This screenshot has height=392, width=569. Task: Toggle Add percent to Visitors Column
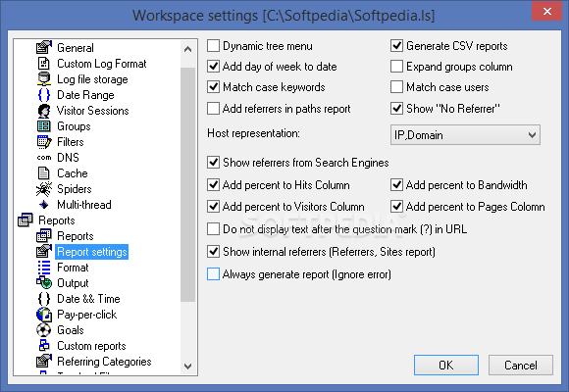[x=214, y=207]
